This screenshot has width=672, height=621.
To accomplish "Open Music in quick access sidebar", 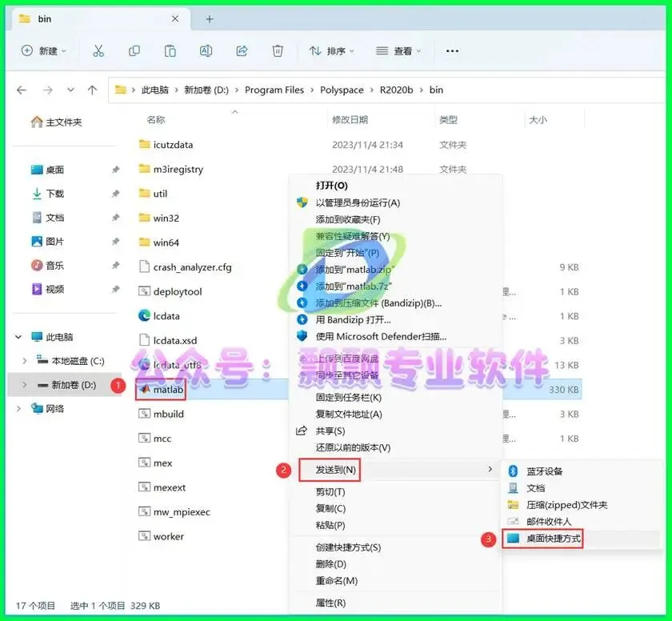I will (x=48, y=266).
